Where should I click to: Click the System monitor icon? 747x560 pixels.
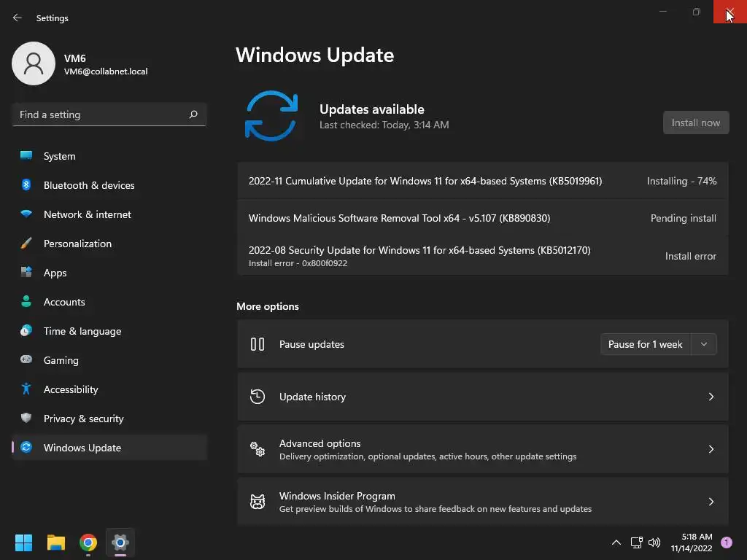coord(26,155)
